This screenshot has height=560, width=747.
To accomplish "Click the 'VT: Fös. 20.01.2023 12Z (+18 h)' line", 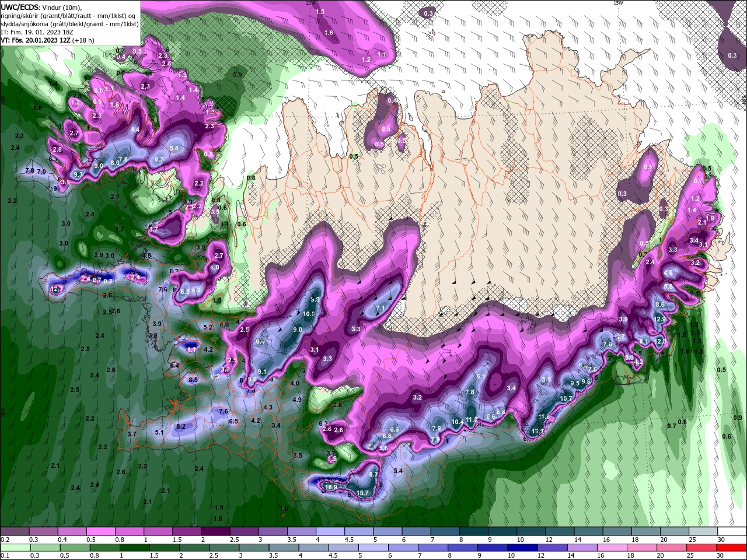I will pyautogui.click(x=48, y=40).
